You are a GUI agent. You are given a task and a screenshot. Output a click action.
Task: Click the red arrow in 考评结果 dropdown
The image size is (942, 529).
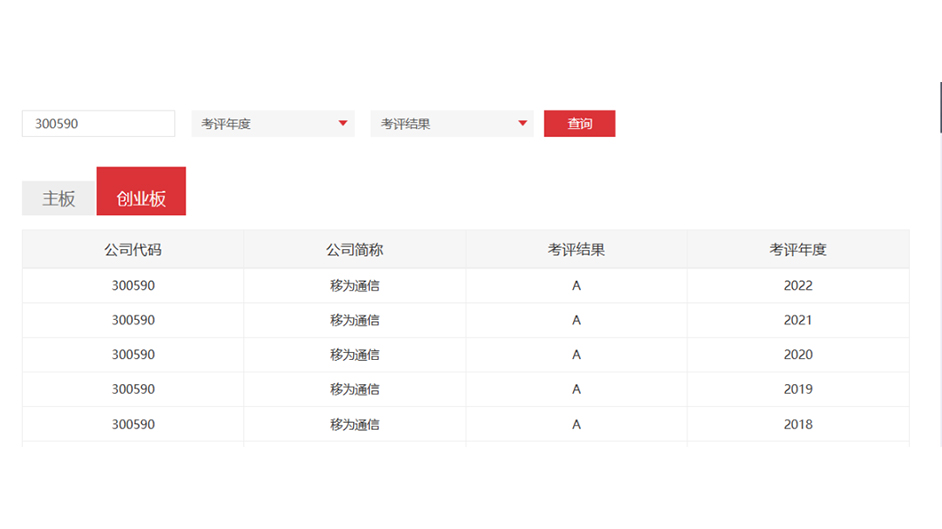522,123
